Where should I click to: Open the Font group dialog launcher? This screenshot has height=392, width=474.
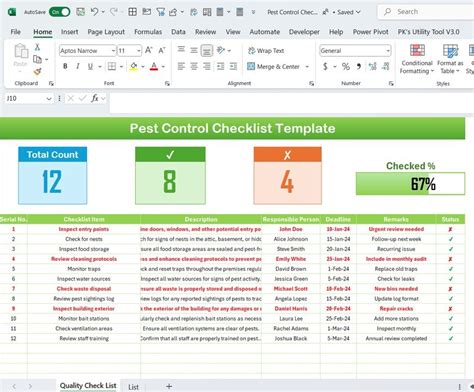[167, 84]
